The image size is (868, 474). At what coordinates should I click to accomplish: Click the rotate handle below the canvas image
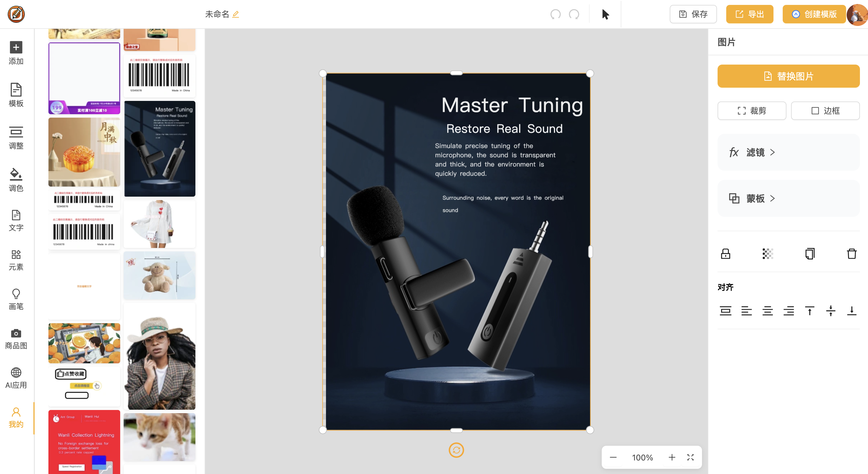(x=456, y=450)
